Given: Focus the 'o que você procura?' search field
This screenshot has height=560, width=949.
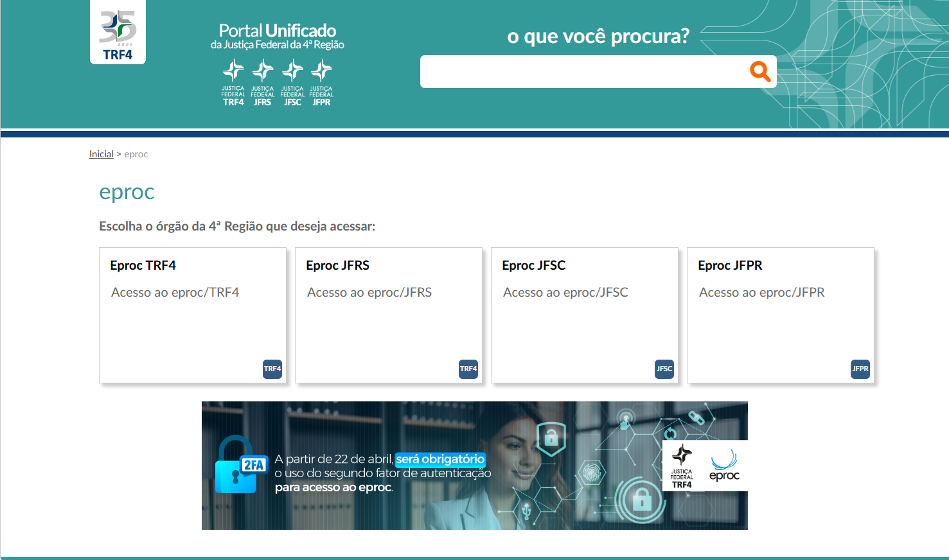Looking at the screenshot, I should click(581, 71).
